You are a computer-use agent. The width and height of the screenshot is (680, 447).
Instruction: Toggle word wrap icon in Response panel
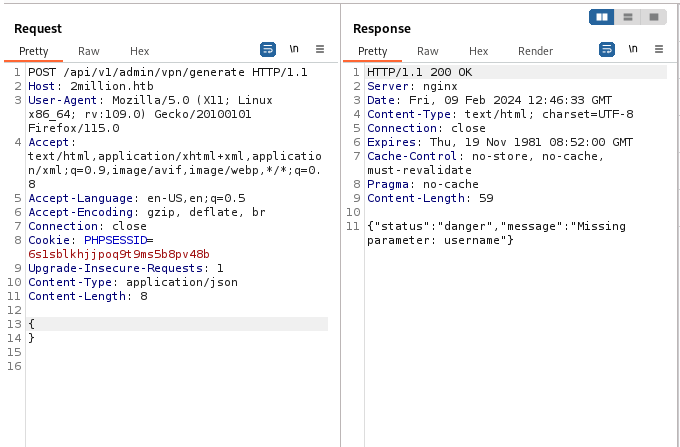click(607, 49)
